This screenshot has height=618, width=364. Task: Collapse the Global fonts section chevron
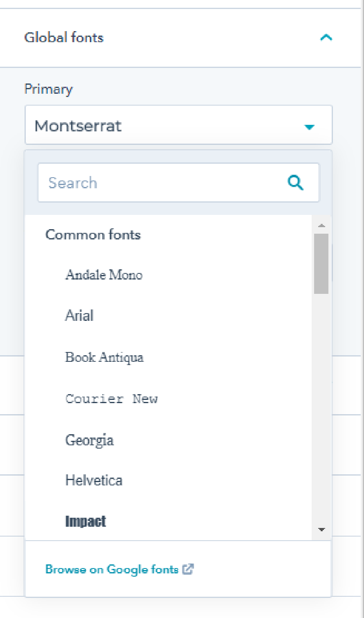pos(326,38)
